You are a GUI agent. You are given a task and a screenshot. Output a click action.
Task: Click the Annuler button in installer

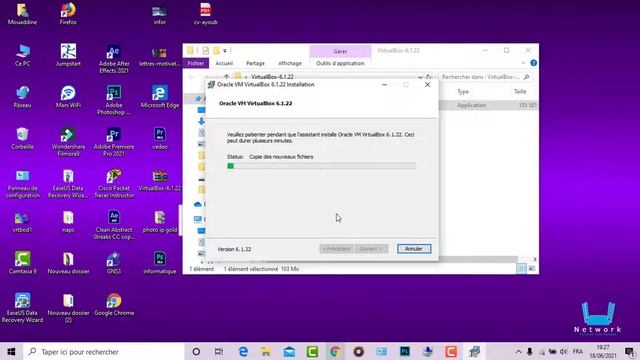(x=414, y=249)
